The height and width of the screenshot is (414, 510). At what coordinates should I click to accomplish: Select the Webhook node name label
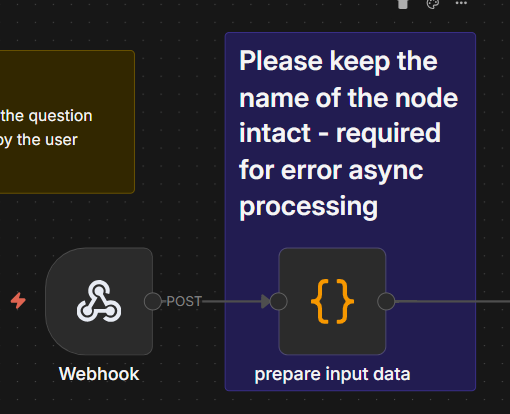[x=99, y=374]
